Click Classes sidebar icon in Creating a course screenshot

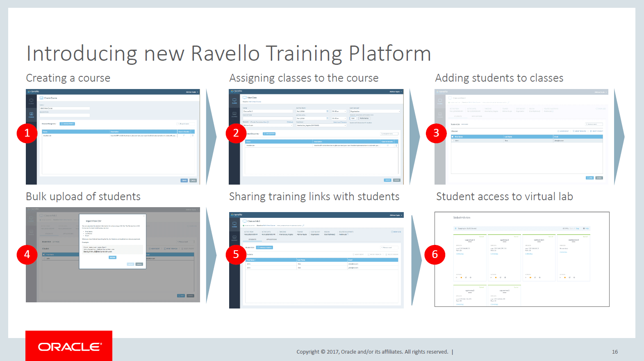pyautogui.click(x=31, y=101)
